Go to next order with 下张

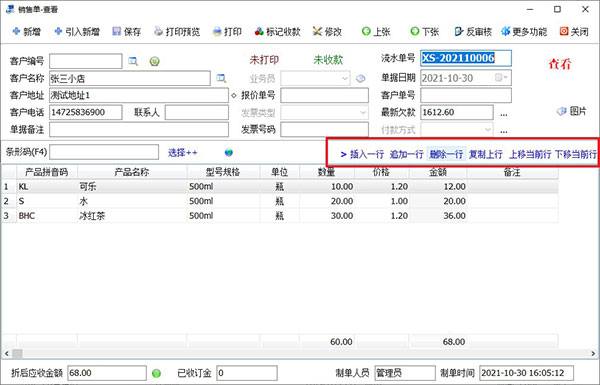(x=424, y=31)
